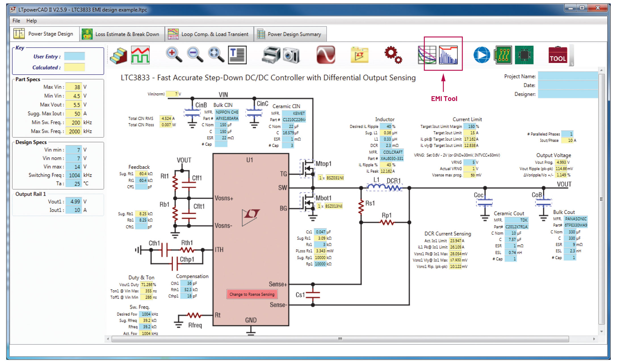Open the red TOOL toolbox icon
The image size is (617, 364).
point(558,55)
